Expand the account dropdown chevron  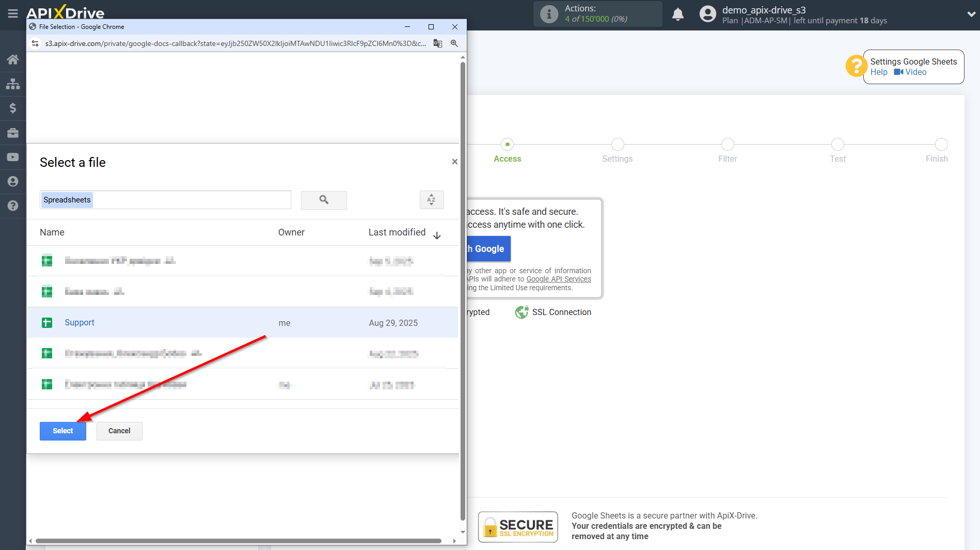971,14
